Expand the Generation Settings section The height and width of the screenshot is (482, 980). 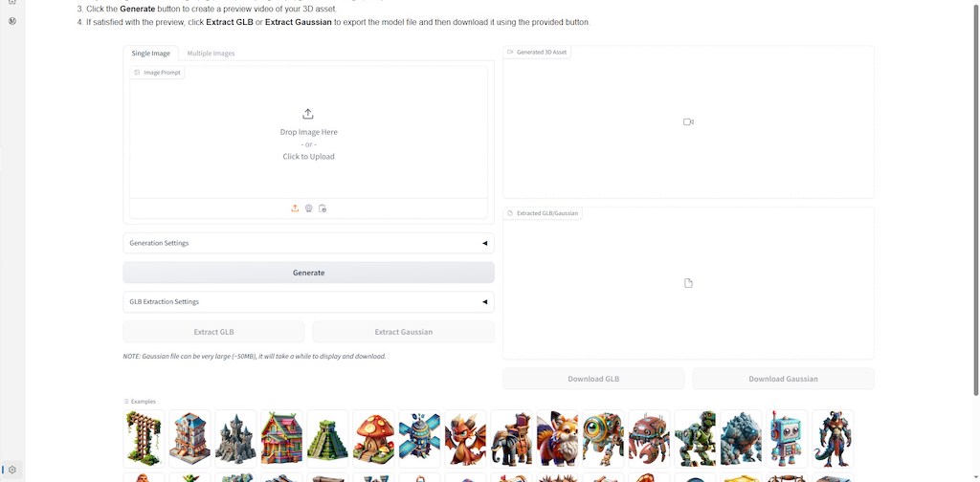click(x=309, y=243)
